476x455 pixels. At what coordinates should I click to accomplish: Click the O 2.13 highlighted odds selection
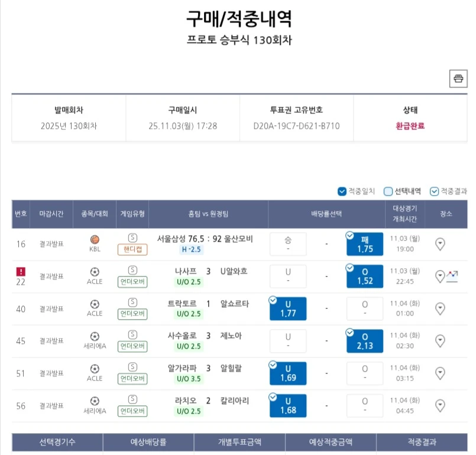tap(365, 340)
